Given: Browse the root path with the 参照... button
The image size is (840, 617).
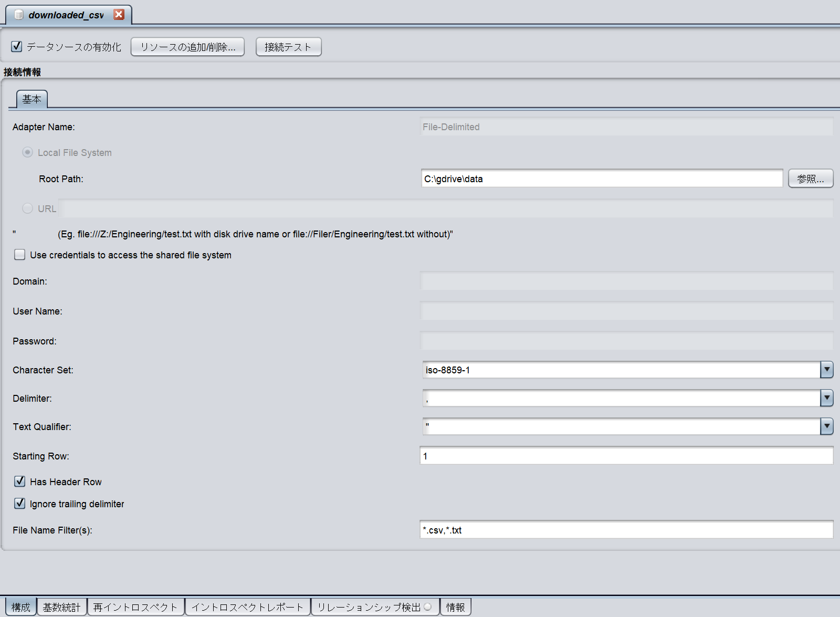Looking at the screenshot, I should click(811, 179).
